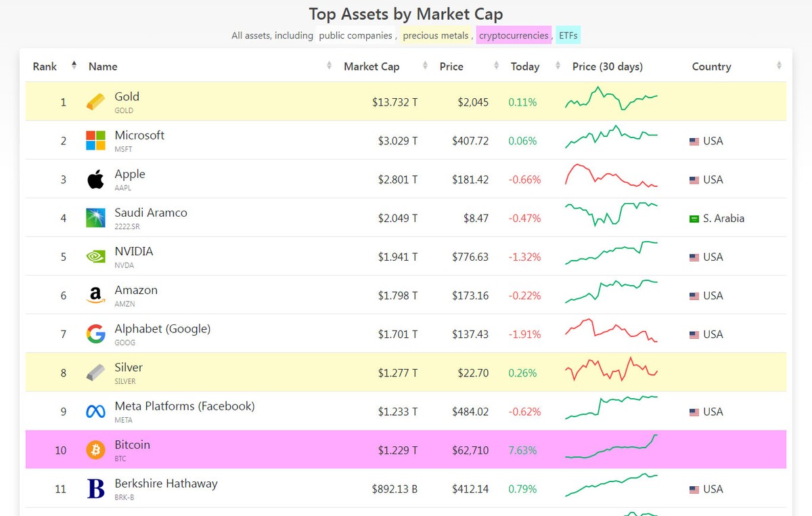Select the Apple logo

tap(95, 179)
